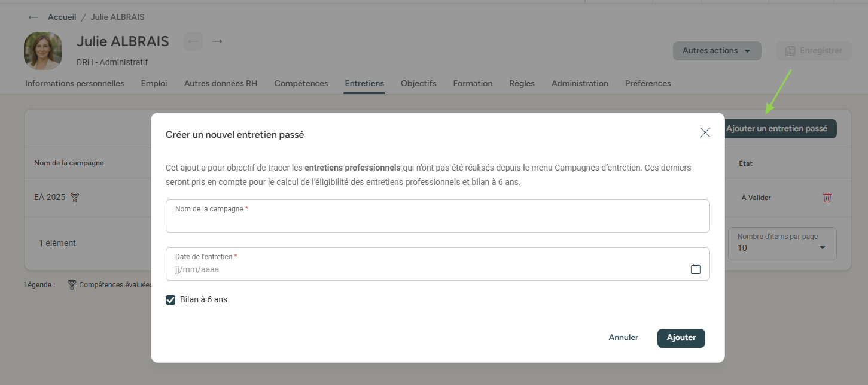Click the Accueil breadcrumb link
Screen dimensions: 868x385
click(62, 17)
